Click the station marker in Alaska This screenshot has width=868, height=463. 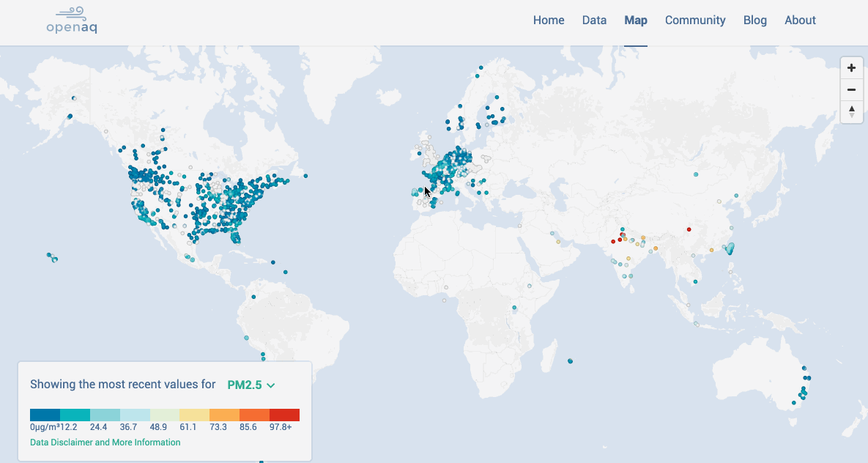click(70, 116)
